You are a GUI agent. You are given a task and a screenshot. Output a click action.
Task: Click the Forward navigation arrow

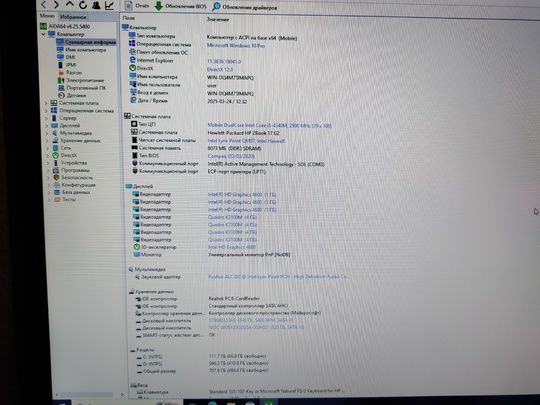click(x=56, y=4)
